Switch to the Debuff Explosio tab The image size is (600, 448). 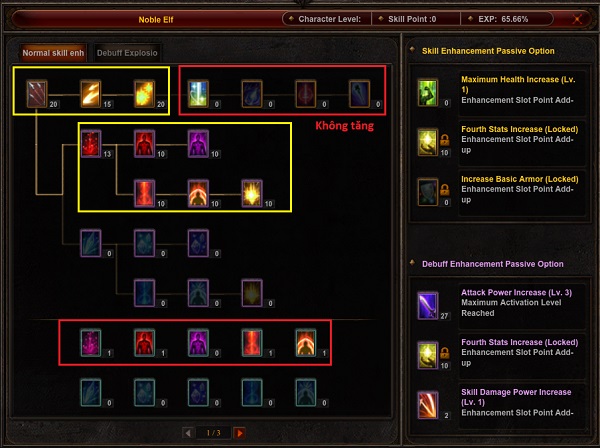pos(127,53)
